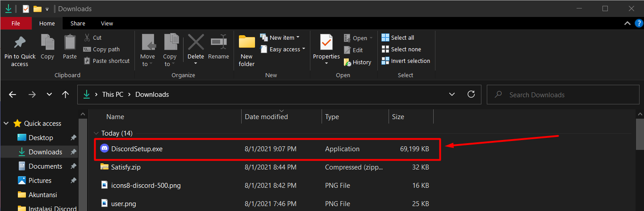Click Select all

[398, 38]
